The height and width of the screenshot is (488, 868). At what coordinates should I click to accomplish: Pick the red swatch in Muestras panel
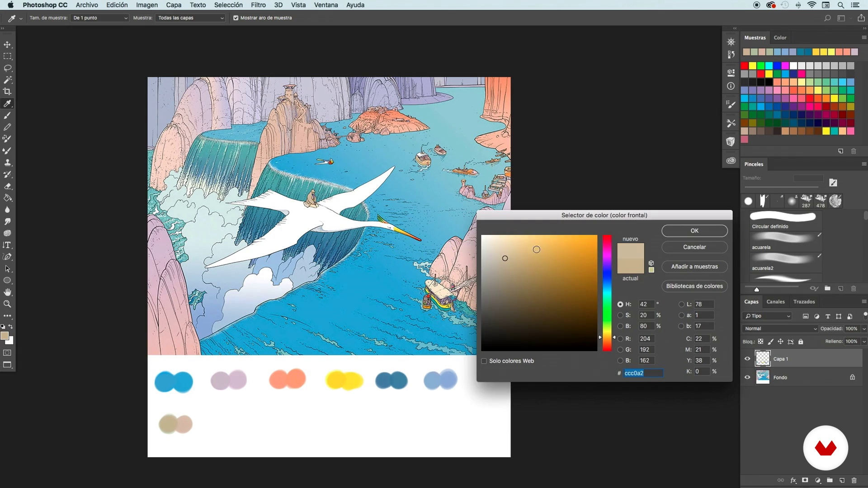pyautogui.click(x=745, y=66)
